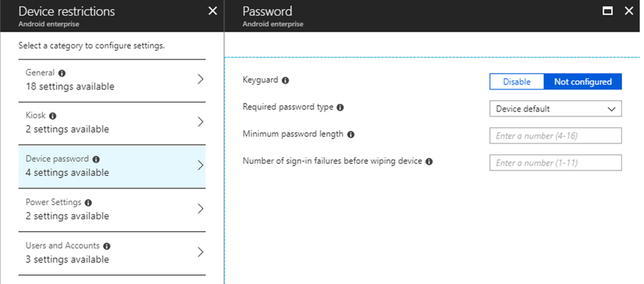Set Keyguard to Not configured
The width and height of the screenshot is (644, 284).
pyautogui.click(x=583, y=81)
